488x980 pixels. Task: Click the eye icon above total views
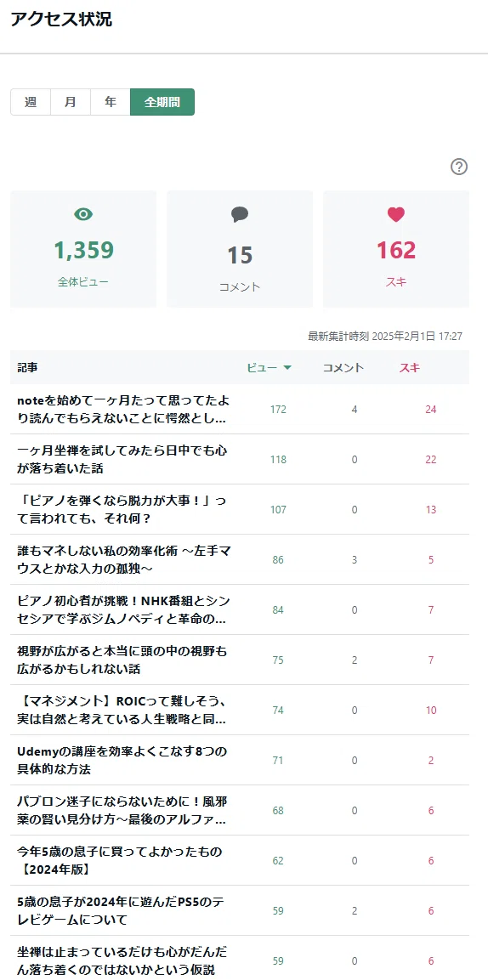pos(83,214)
